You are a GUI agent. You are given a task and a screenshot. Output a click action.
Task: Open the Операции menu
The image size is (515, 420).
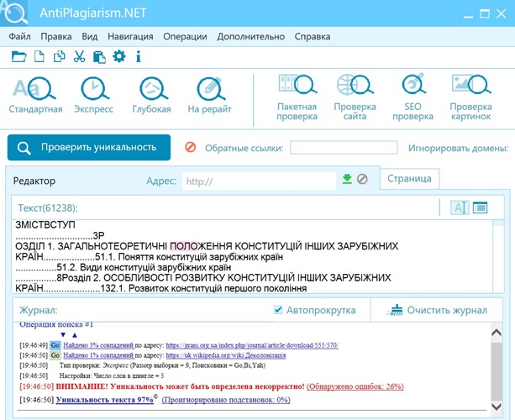pos(185,36)
